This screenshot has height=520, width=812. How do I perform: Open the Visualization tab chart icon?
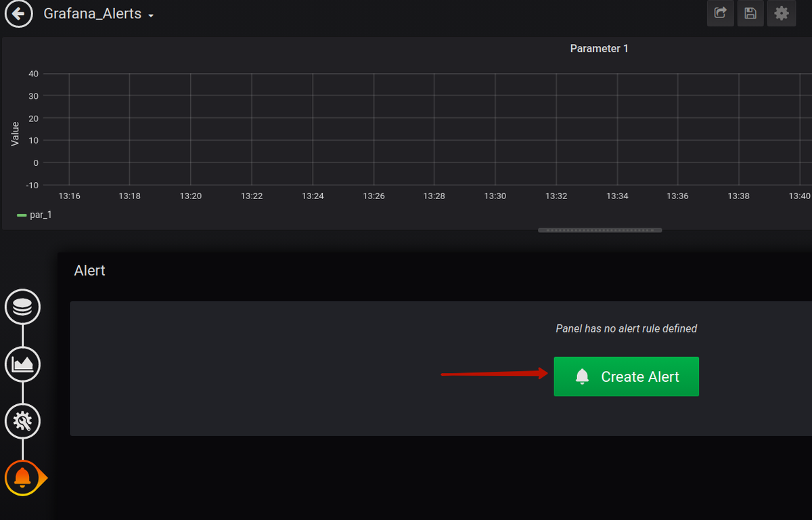click(x=22, y=365)
